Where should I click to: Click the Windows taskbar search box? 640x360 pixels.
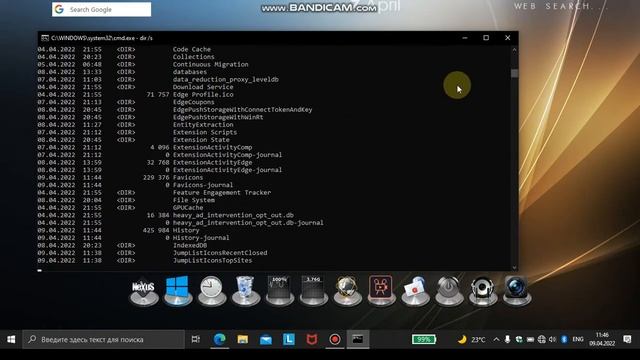104,339
